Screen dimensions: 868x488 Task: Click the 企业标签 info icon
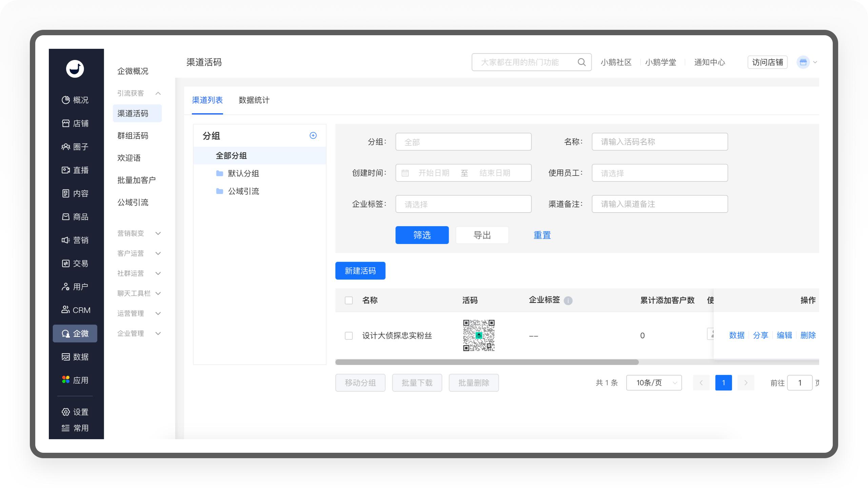click(568, 301)
